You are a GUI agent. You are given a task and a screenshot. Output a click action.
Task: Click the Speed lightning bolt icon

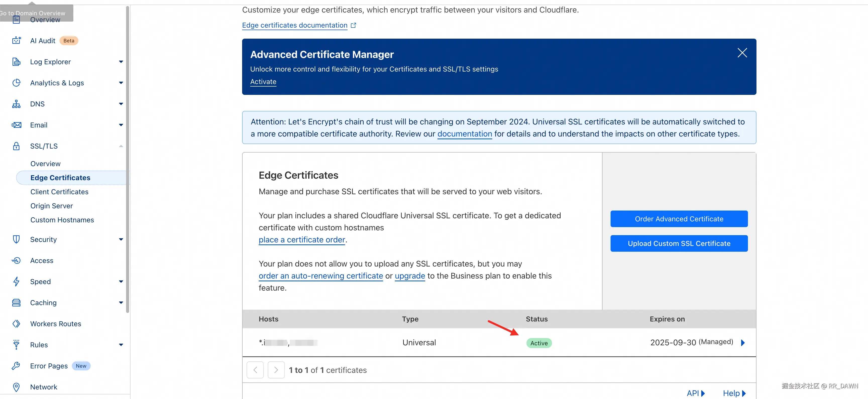[16, 282]
